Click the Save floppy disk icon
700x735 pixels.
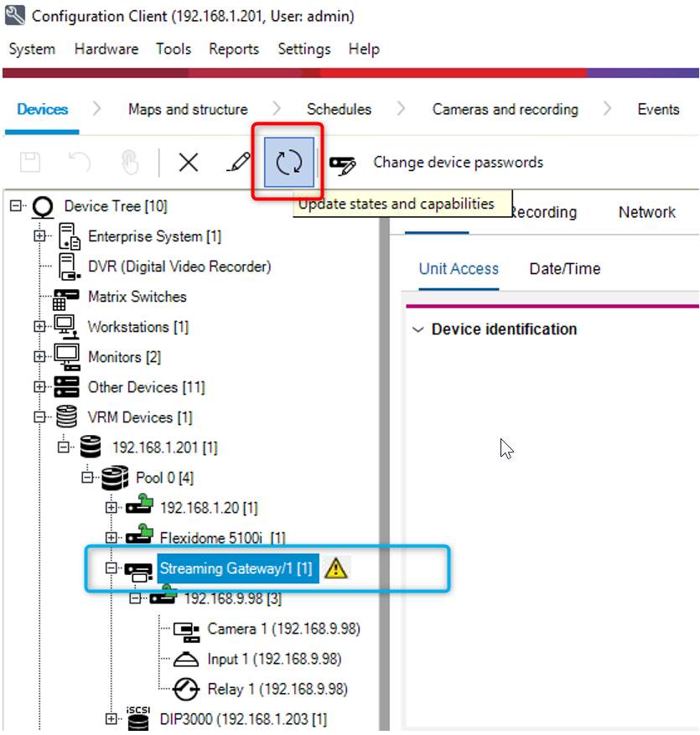click(x=30, y=163)
